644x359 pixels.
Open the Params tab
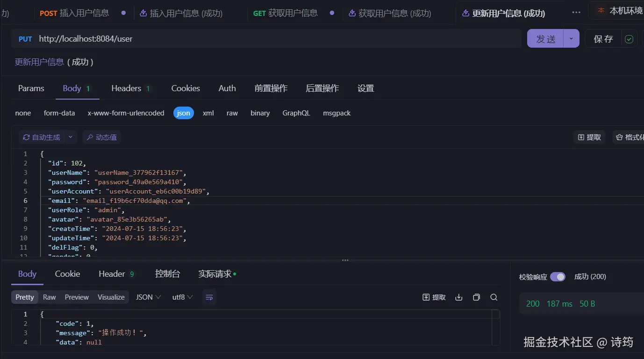click(x=31, y=88)
